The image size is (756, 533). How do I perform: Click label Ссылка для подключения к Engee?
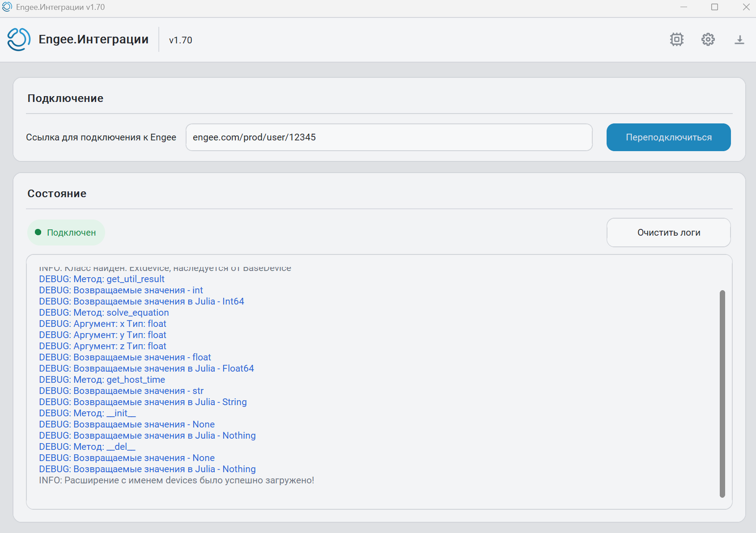pyautogui.click(x=101, y=137)
